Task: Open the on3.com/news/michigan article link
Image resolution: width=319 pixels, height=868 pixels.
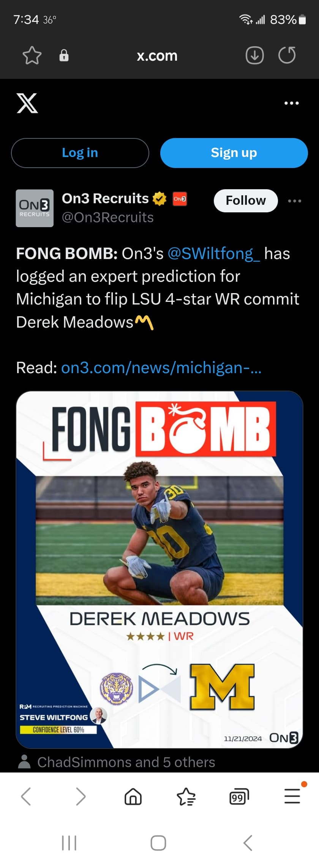Action: coord(161,368)
